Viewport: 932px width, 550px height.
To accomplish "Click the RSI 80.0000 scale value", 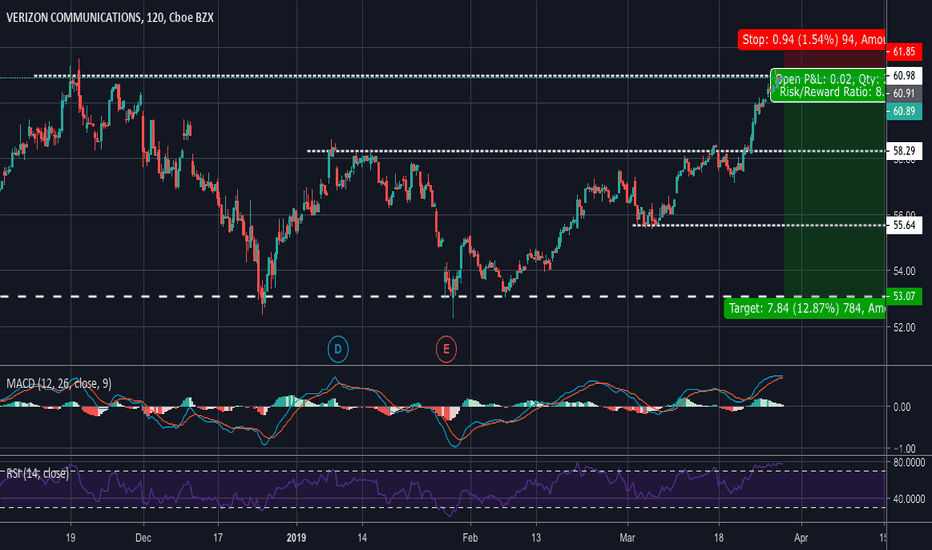I will pos(909,463).
